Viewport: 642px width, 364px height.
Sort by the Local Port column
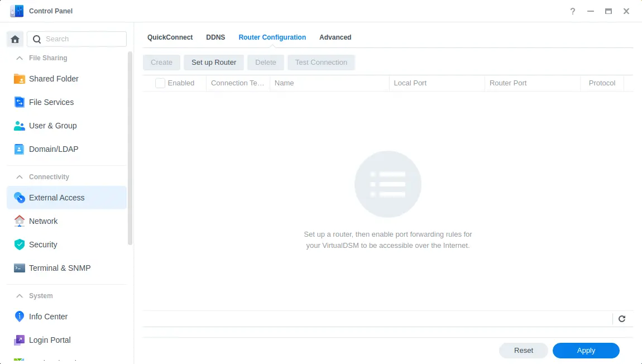tap(437, 83)
